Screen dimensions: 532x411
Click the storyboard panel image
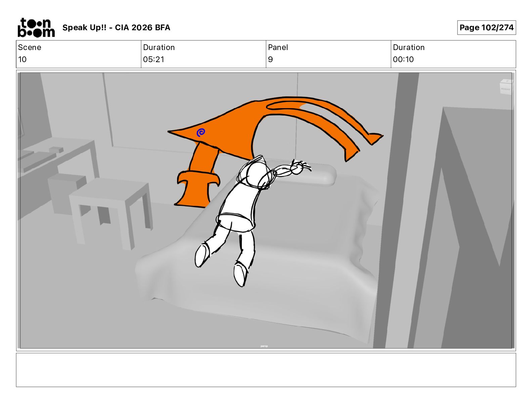tap(266, 211)
